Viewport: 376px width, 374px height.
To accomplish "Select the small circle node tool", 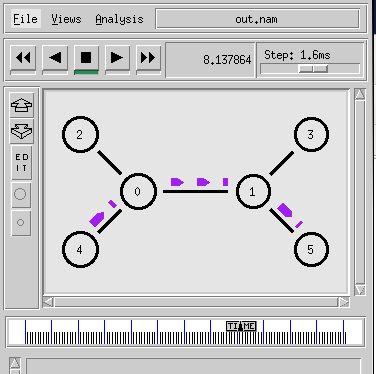I will tap(21, 222).
